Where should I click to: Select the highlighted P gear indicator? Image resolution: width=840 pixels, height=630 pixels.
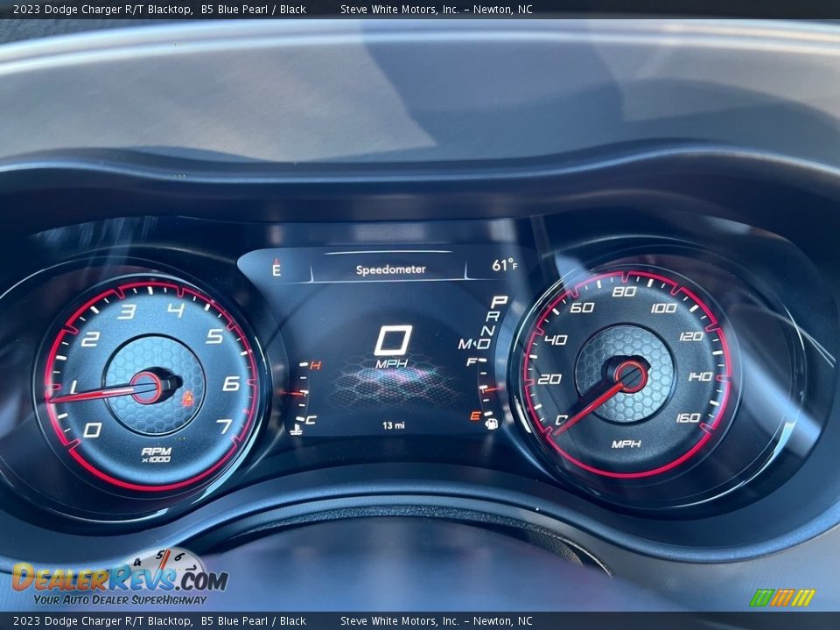tap(500, 302)
